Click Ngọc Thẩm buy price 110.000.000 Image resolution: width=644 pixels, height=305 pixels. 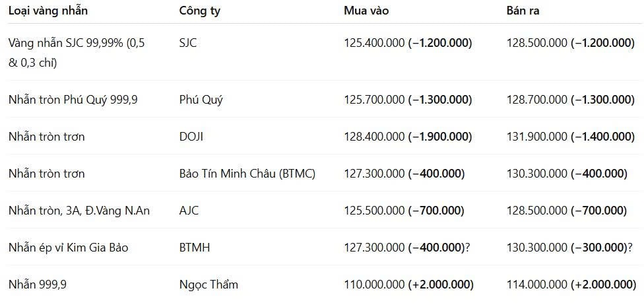[x=374, y=285]
